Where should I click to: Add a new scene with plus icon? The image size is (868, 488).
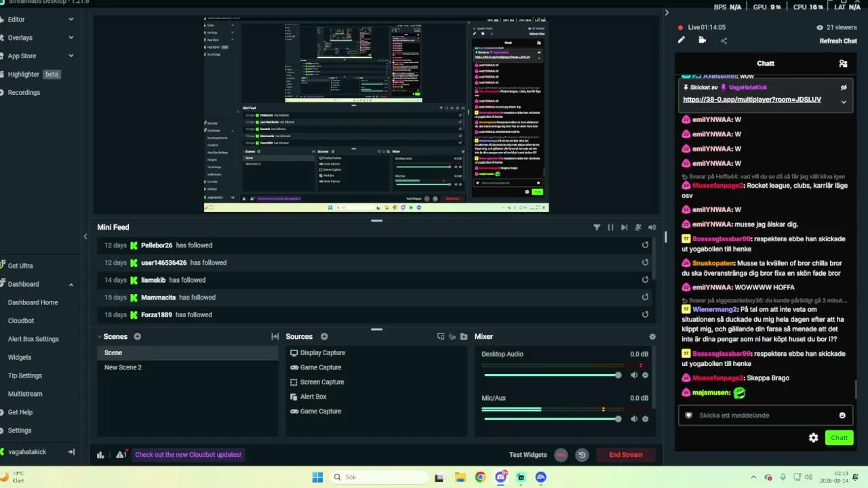coord(138,337)
